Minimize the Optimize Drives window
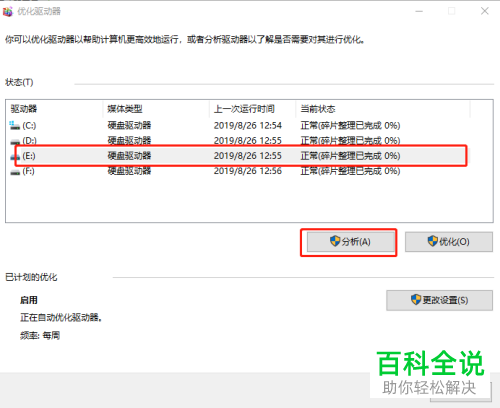Viewport: 500px width, 408px height. point(419,11)
